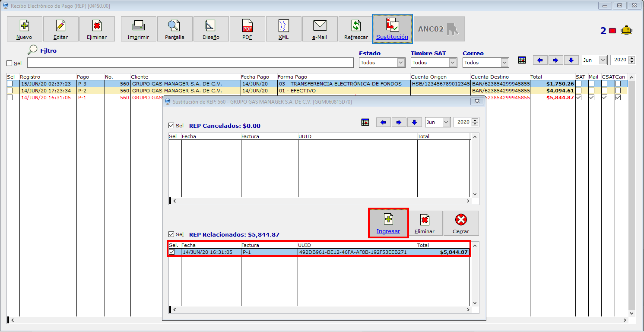Screen dimensions: 644x332
Task: Check the Sel box beside the Filtro field
Action: pyautogui.click(x=10, y=63)
